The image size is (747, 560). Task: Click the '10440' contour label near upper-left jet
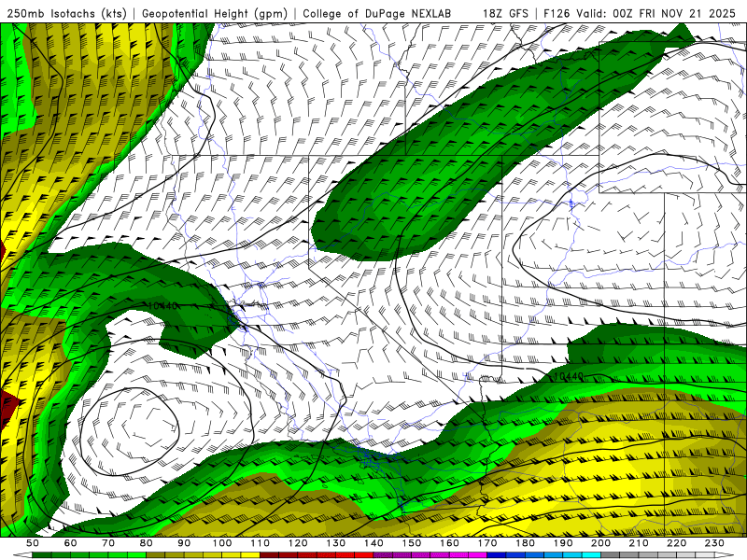(x=162, y=306)
